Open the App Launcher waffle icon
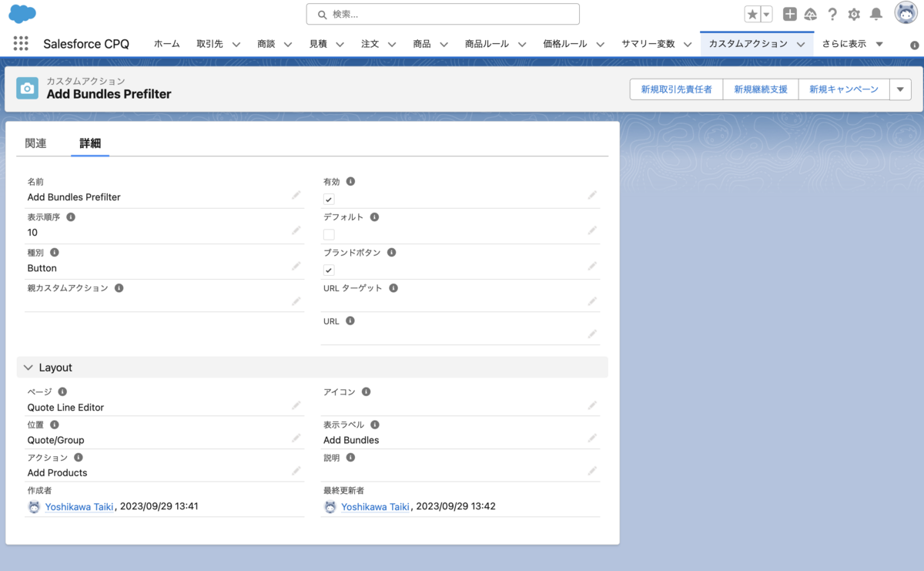Viewport: 924px width, 571px height. (21, 44)
